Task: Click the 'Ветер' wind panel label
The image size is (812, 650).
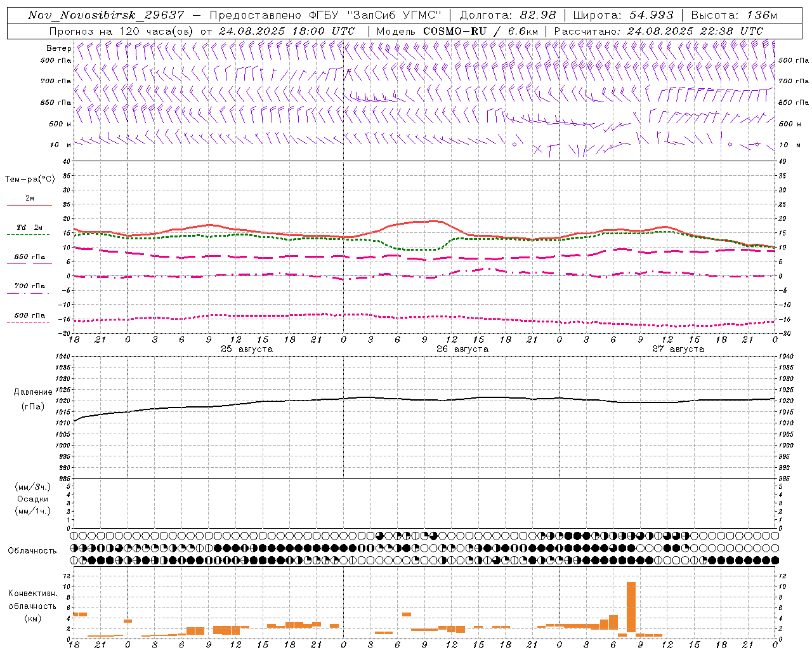Action: (x=58, y=48)
